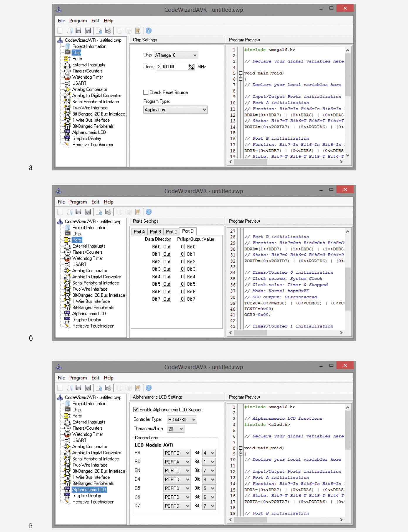408x532 pixels.
Task: Click Save As icon in top window toolbar
Action: tap(88, 31)
